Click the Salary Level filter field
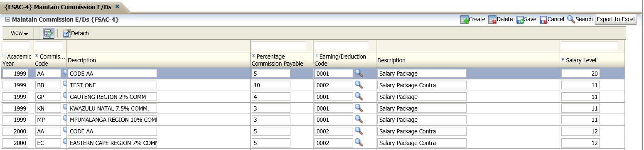The image size is (644, 150). (589, 46)
